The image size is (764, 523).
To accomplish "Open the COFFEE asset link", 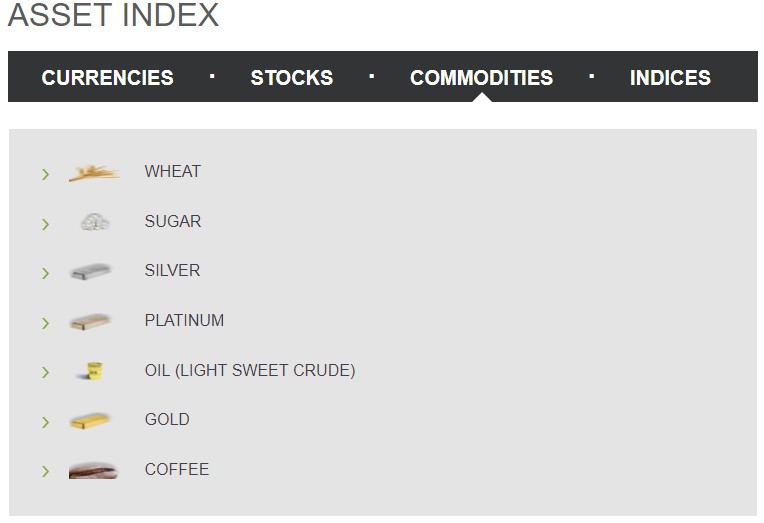I will pyautogui.click(x=177, y=469).
